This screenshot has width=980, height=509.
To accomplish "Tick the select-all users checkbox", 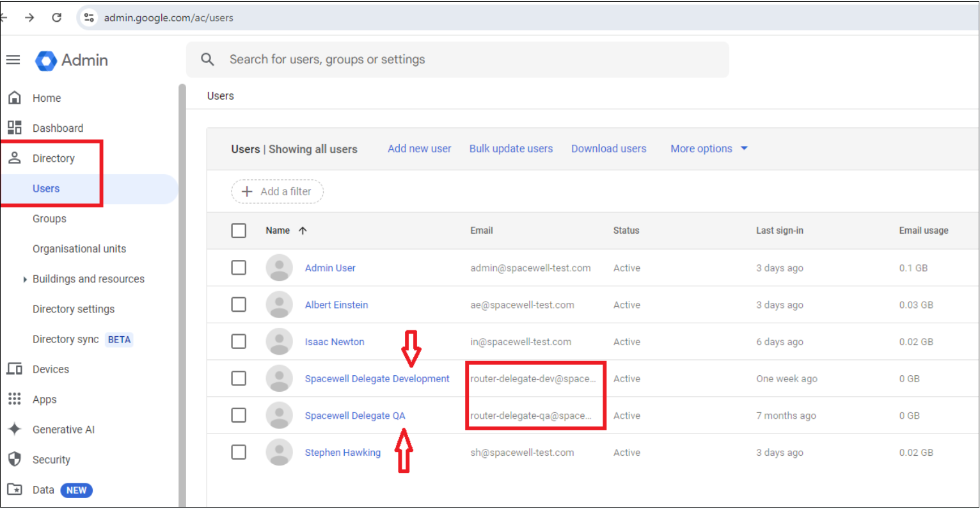I will pyautogui.click(x=239, y=230).
